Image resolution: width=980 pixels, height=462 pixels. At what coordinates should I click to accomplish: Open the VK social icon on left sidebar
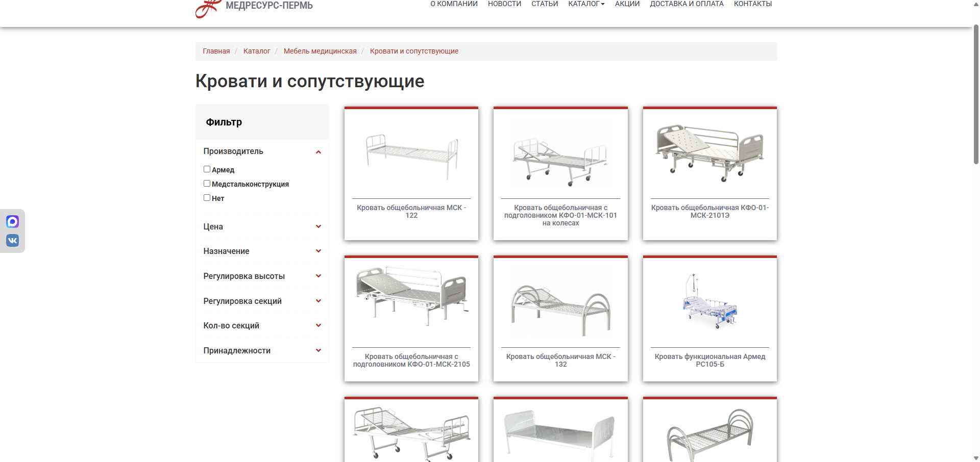click(12, 240)
